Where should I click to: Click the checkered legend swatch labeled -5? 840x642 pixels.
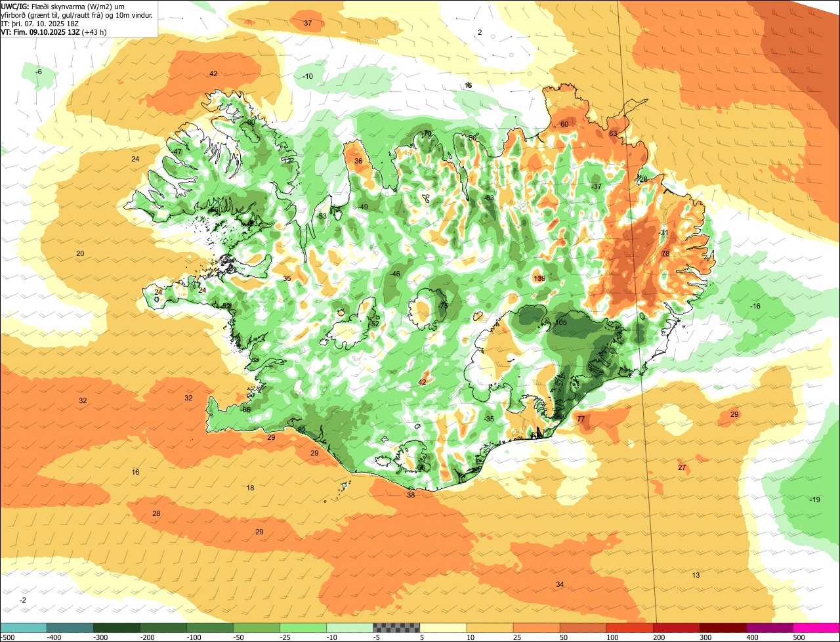(396, 628)
